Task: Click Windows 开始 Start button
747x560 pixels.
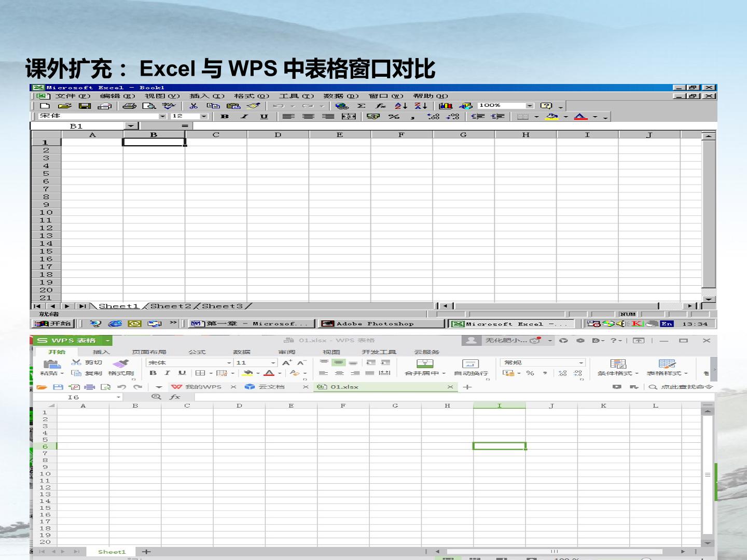Action: pos(52,324)
